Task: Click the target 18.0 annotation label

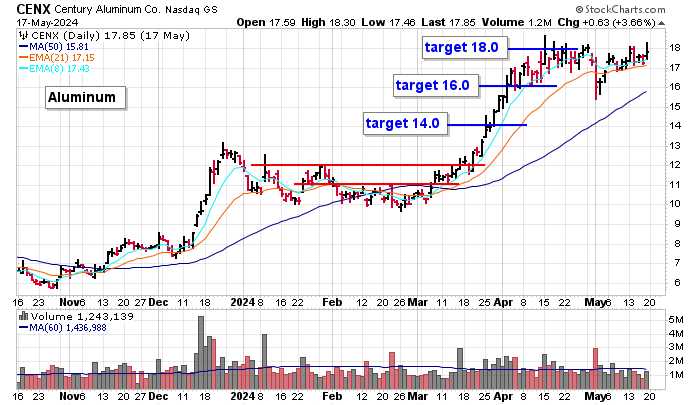Action: (x=465, y=47)
